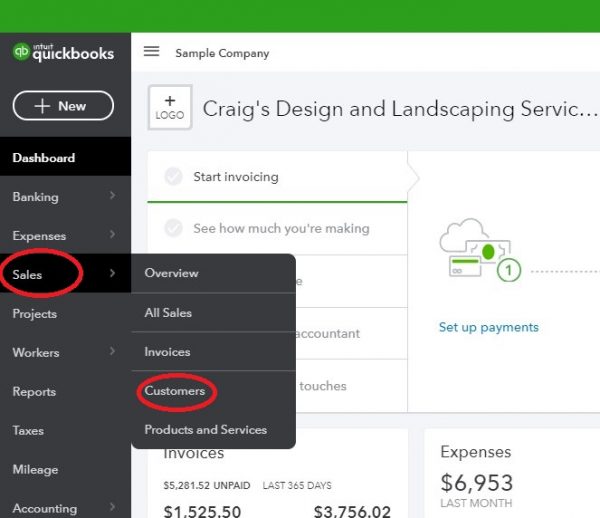
Task: Click the add logo placeholder box
Action: [x=170, y=108]
